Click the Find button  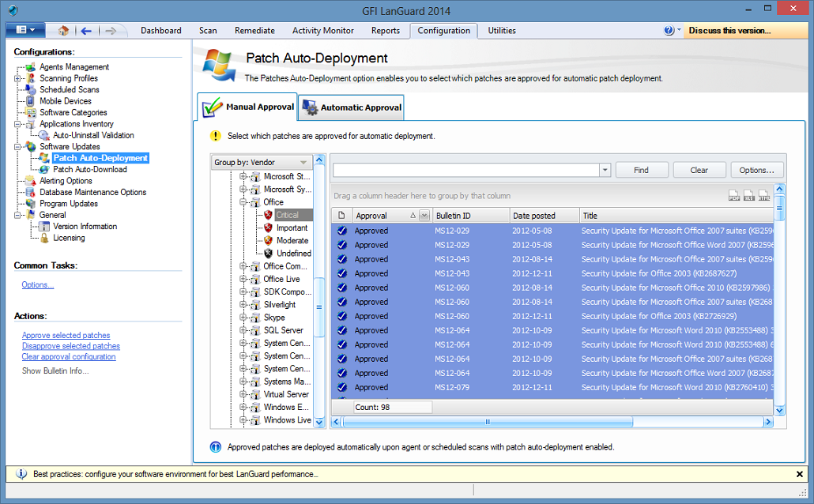pos(641,171)
